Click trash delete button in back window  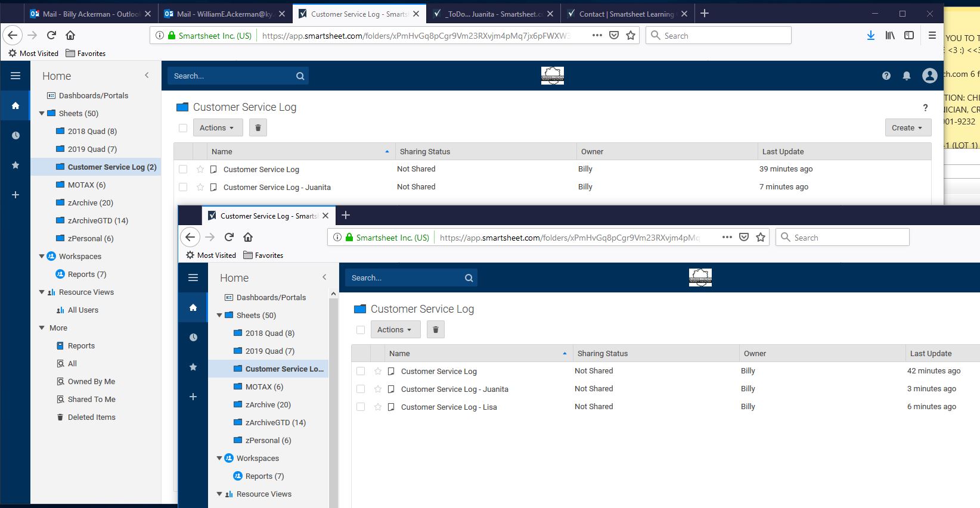[258, 127]
